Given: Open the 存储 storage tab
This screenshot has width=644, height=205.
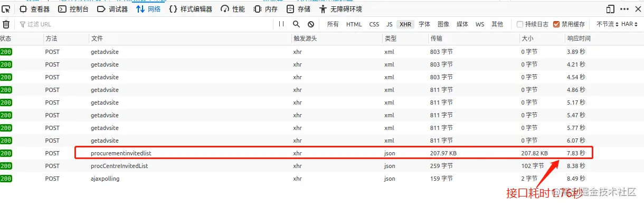Looking at the screenshot, I should pyautogui.click(x=298, y=9).
